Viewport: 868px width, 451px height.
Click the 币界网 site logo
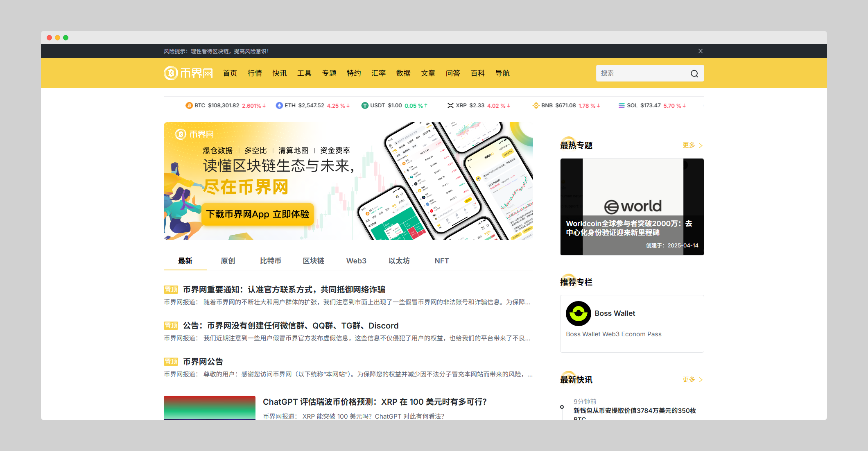188,73
